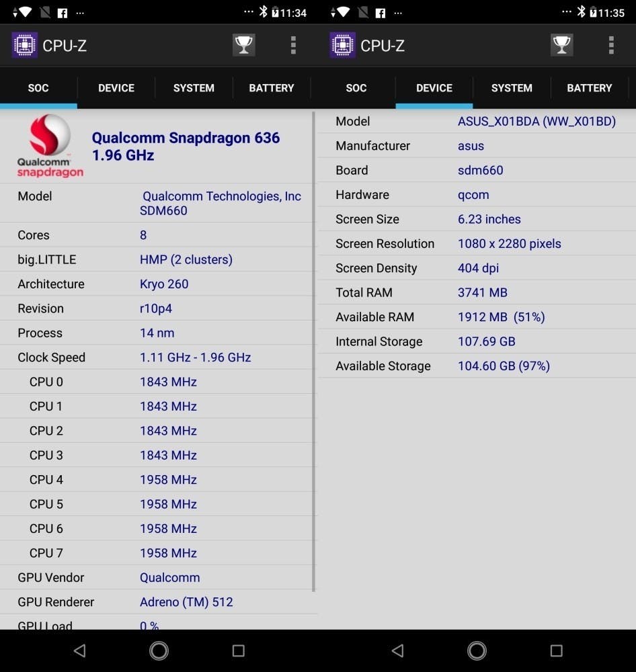Screen dimensions: 636x672
Task: Tap the Hardware 'qcom' value
Action: pyautogui.click(x=473, y=195)
